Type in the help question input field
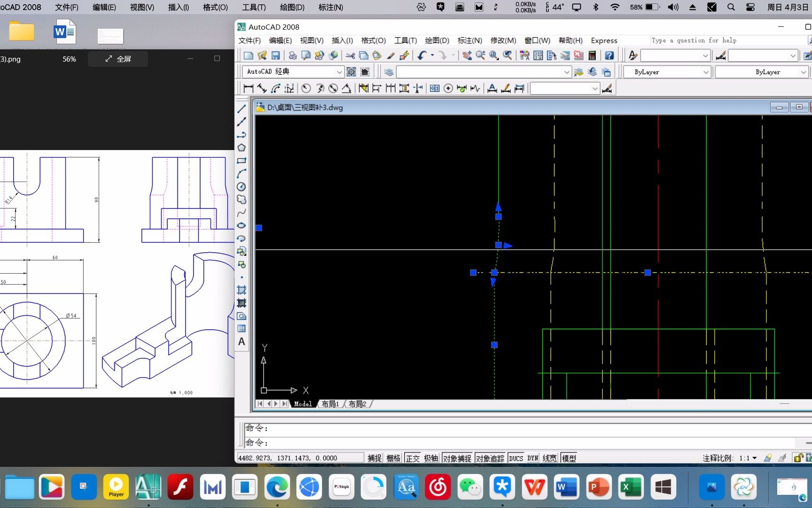 [724, 40]
